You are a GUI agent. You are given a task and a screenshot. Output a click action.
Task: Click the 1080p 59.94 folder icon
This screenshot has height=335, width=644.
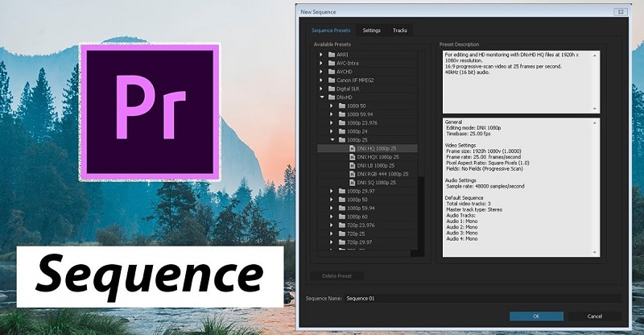pos(341,209)
